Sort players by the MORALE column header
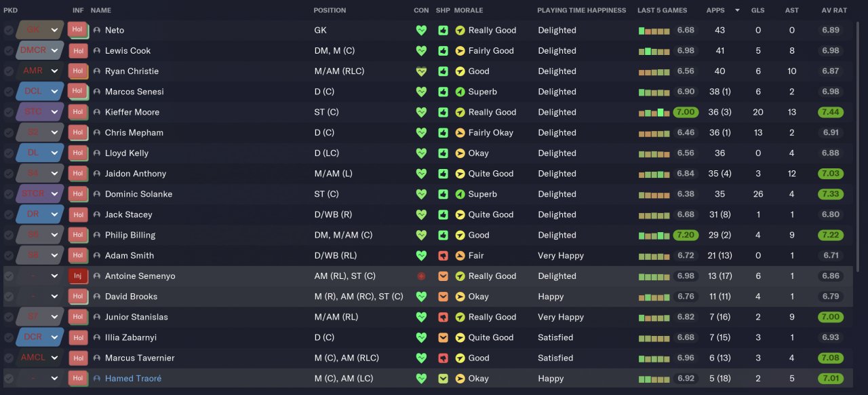 pyautogui.click(x=469, y=10)
